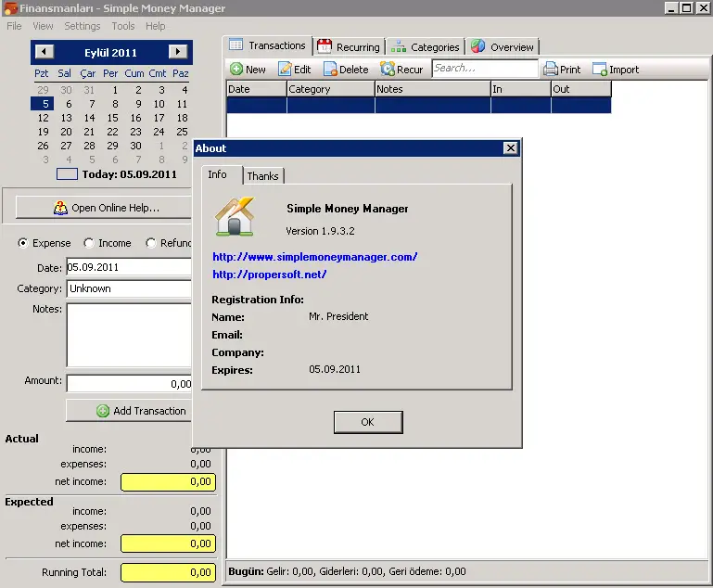713x588 pixels.
Task: Click the Bugün status bar summary
Action: pos(347,571)
